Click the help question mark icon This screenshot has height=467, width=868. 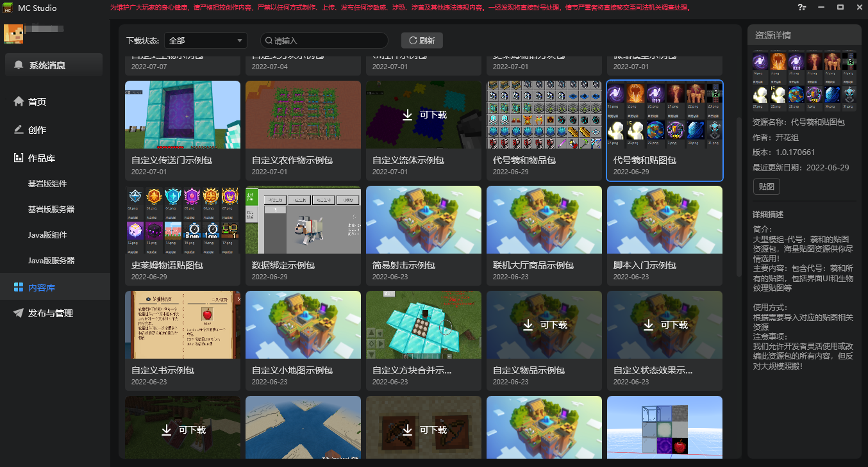[801, 8]
